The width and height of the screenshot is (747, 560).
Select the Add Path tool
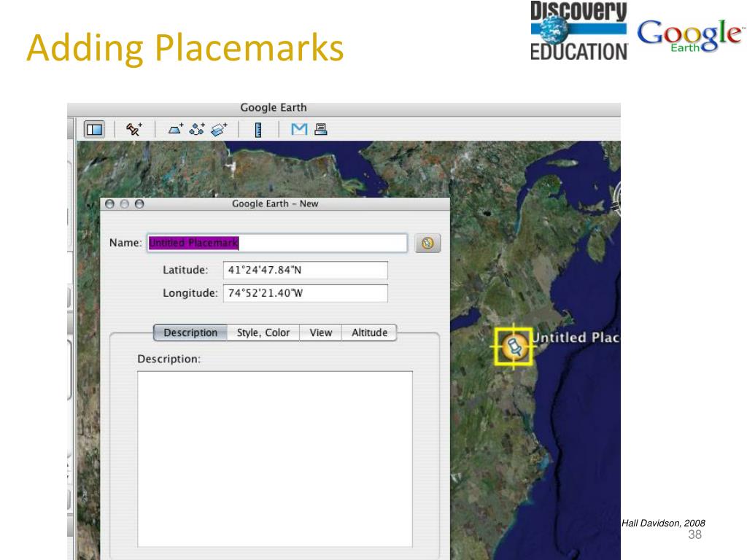coord(197,129)
